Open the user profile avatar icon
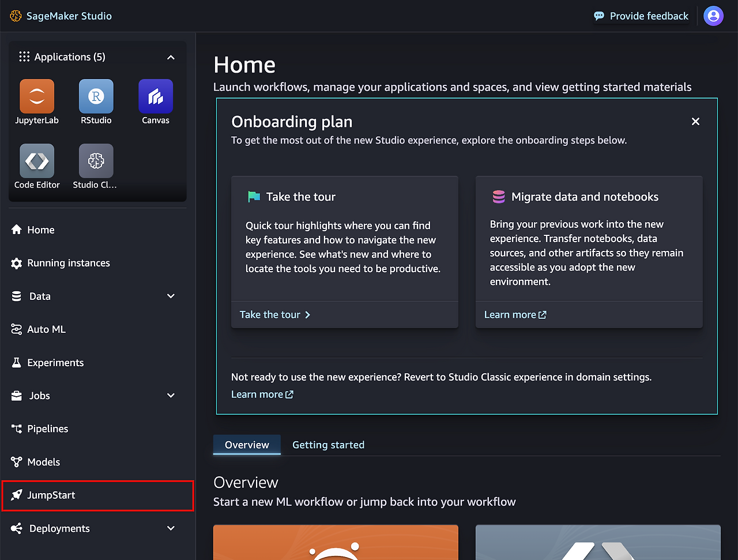 point(713,16)
